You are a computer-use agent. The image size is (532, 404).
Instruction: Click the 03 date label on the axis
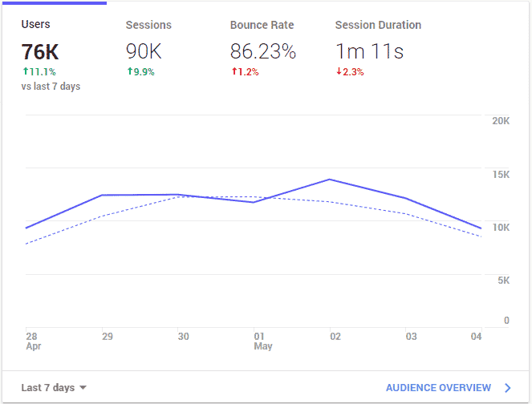[410, 337]
